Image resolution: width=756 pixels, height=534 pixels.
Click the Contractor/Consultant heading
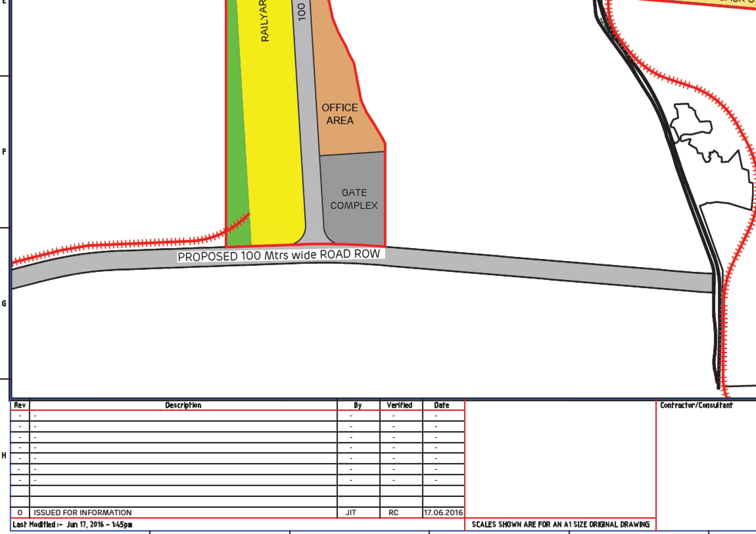696,405
